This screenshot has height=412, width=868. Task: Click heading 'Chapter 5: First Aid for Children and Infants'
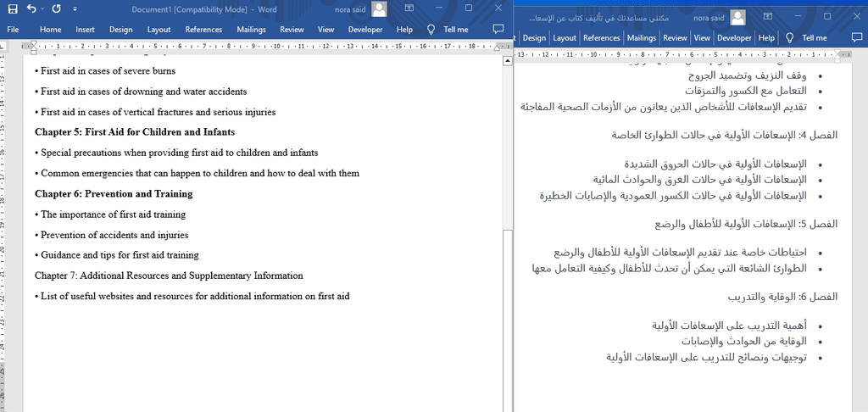135,132
